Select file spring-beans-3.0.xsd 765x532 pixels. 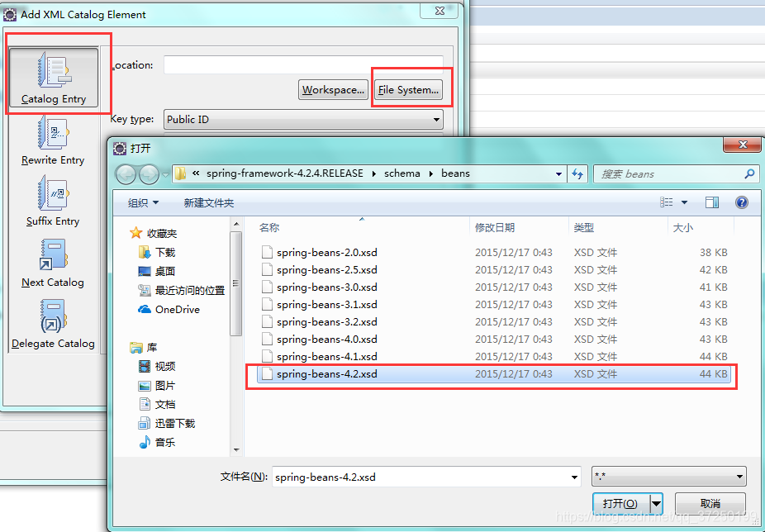click(494, 287)
